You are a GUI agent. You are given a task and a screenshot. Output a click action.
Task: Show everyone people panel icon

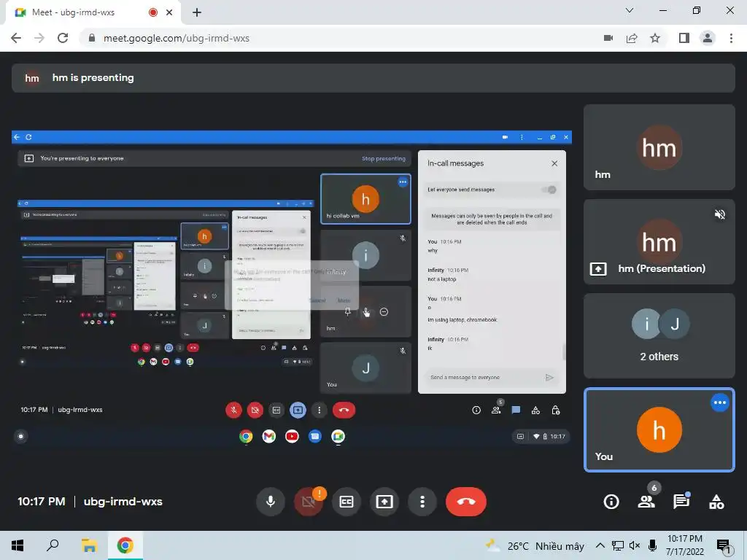(646, 501)
